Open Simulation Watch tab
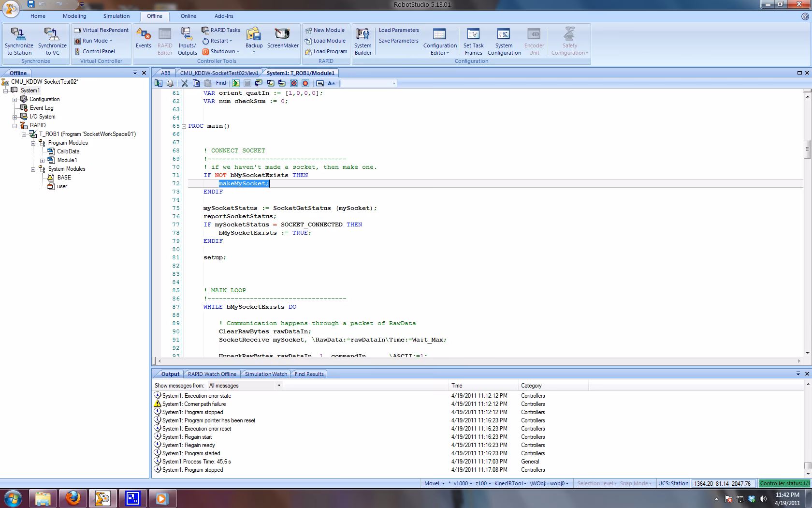812x508 pixels. click(x=266, y=374)
